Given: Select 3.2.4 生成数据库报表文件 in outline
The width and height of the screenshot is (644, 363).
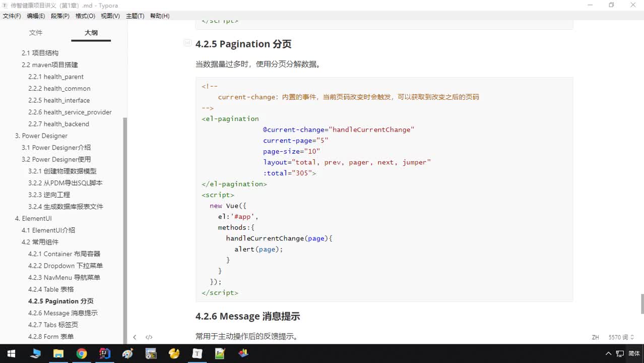Looking at the screenshot, I should tap(66, 207).
